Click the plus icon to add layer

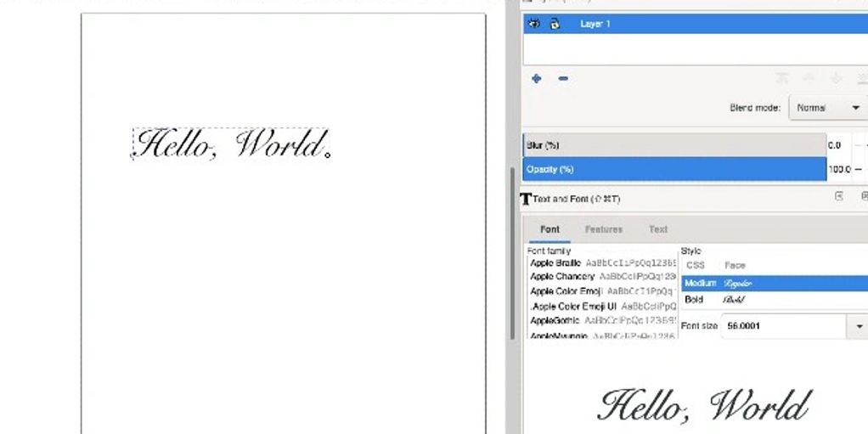click(537, 79)
